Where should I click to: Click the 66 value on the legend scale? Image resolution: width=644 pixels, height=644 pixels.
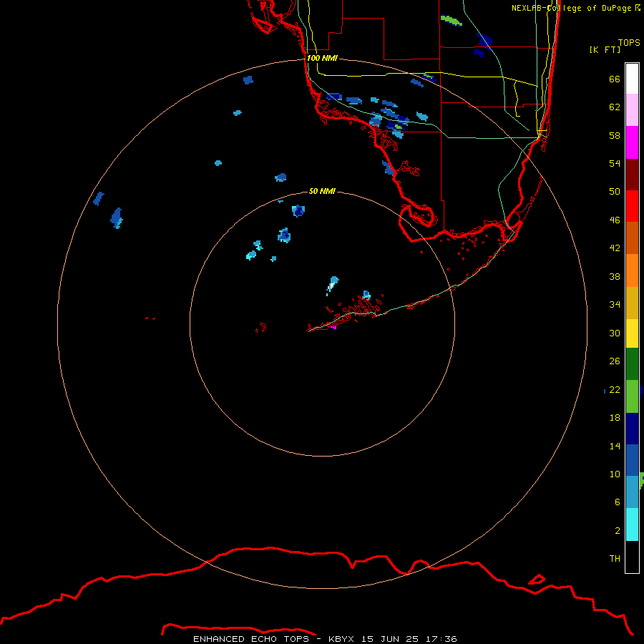click(615, 79)
